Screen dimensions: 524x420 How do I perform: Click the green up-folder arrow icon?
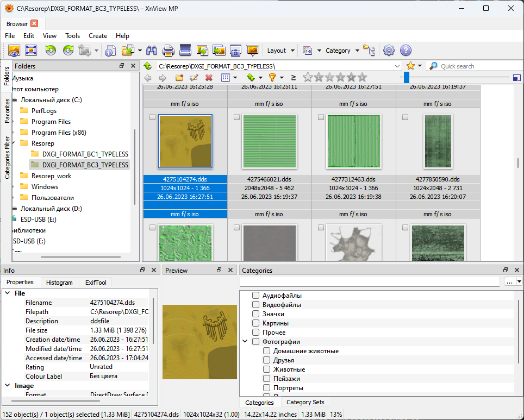coord(148,66)
